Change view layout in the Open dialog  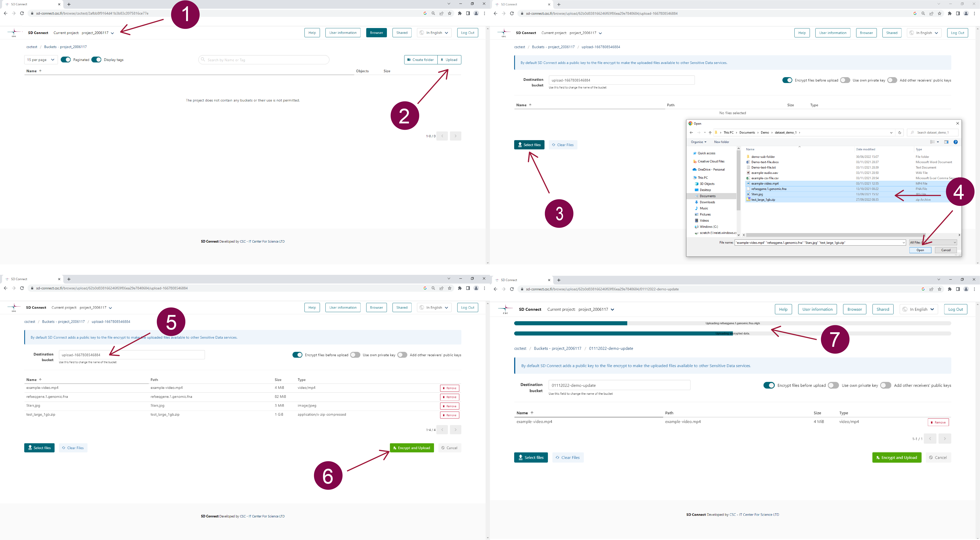tap(933, 142)
